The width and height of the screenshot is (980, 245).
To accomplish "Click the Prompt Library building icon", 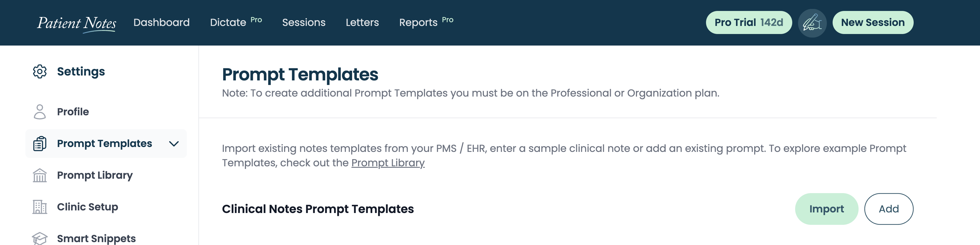I will tap(40, 175).
